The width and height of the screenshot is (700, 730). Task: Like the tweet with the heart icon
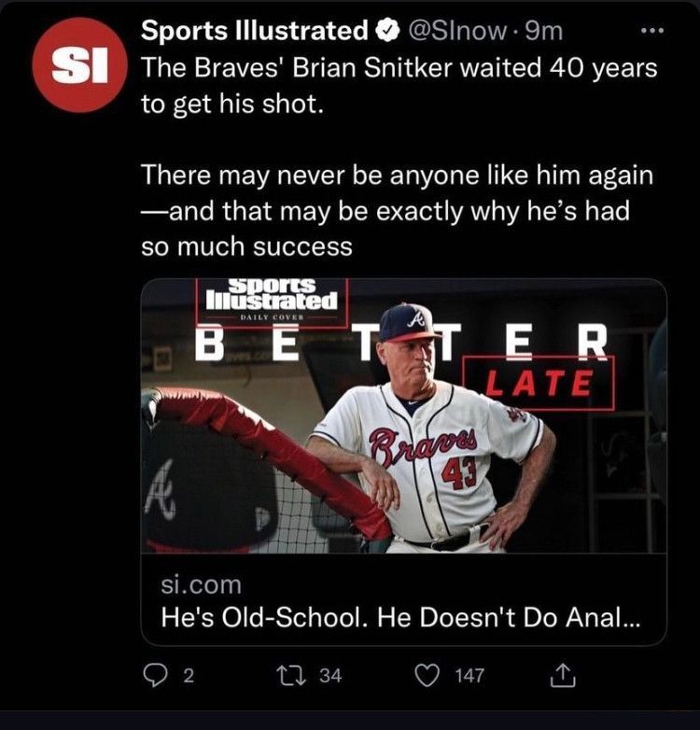[427, 675]
